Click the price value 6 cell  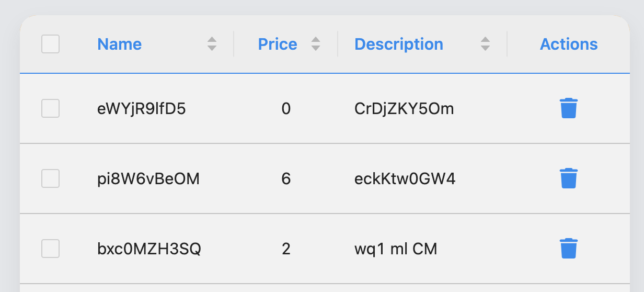click(286, 179)
